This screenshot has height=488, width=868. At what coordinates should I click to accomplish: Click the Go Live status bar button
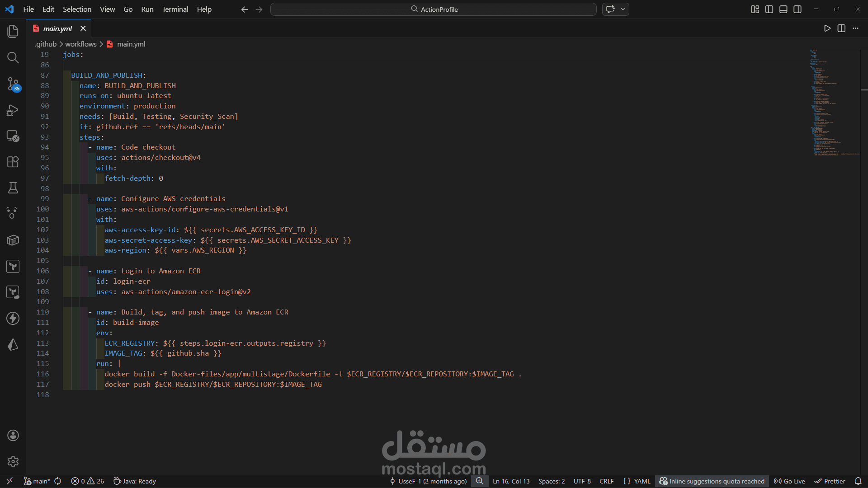click(789, 481)
